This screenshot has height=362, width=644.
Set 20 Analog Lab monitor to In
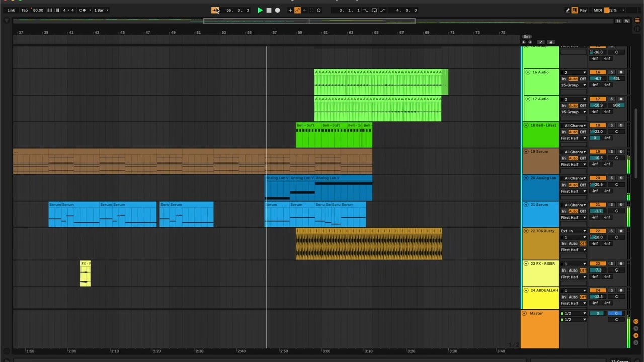[564, 185]
